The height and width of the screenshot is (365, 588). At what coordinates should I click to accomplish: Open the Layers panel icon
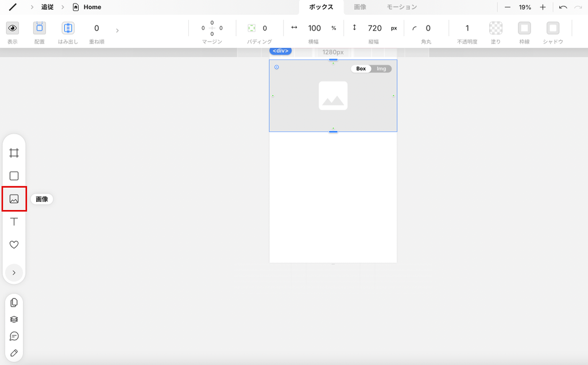(14, 320)
